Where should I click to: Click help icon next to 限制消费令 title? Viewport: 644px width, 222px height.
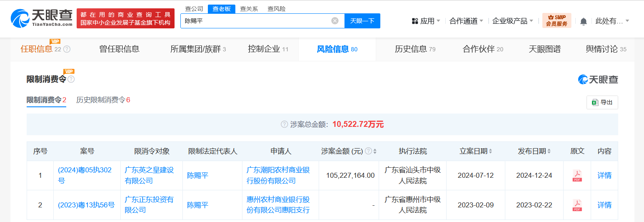pyautogui.click(x=71, y=79)
